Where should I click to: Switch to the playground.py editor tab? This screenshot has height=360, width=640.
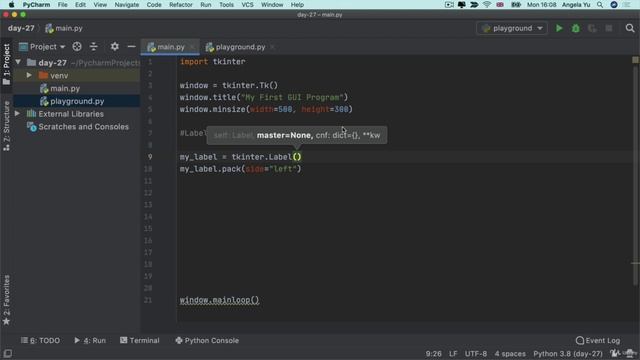pyautogui.click(x=240, y=47)
